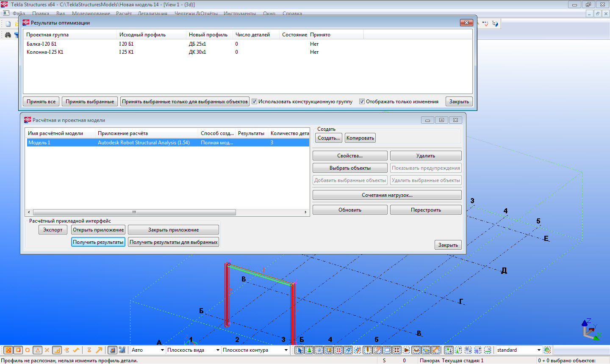
Task: Click the selection filter icon beside standard
Action: (547, 350)
